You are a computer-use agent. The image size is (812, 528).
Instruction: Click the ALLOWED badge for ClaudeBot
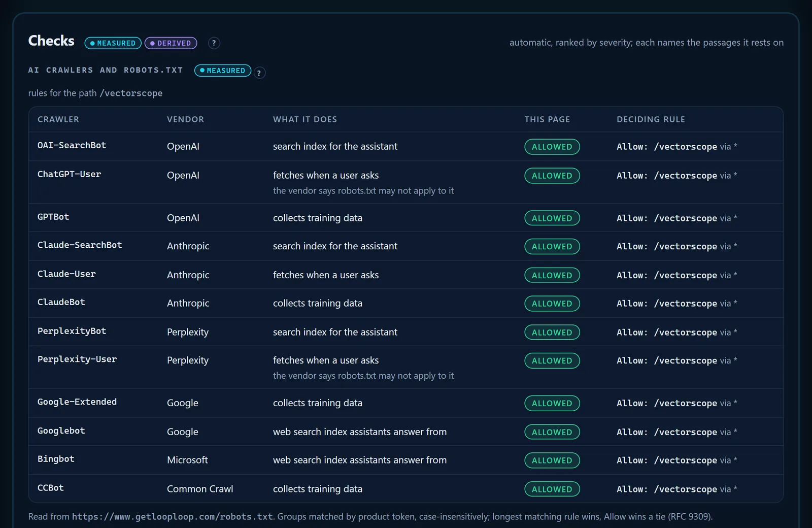[x=552, y=304]
